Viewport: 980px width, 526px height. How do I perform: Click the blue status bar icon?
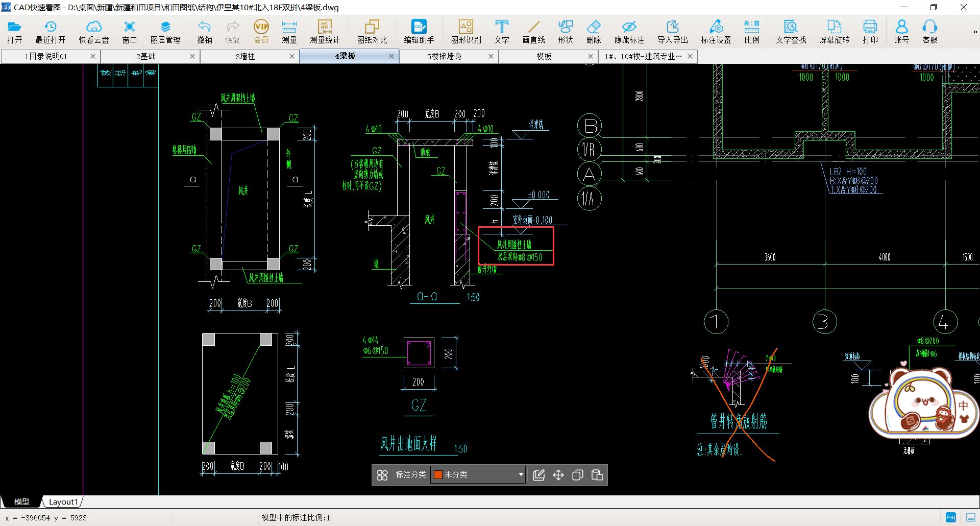click(x=951, y=517)
